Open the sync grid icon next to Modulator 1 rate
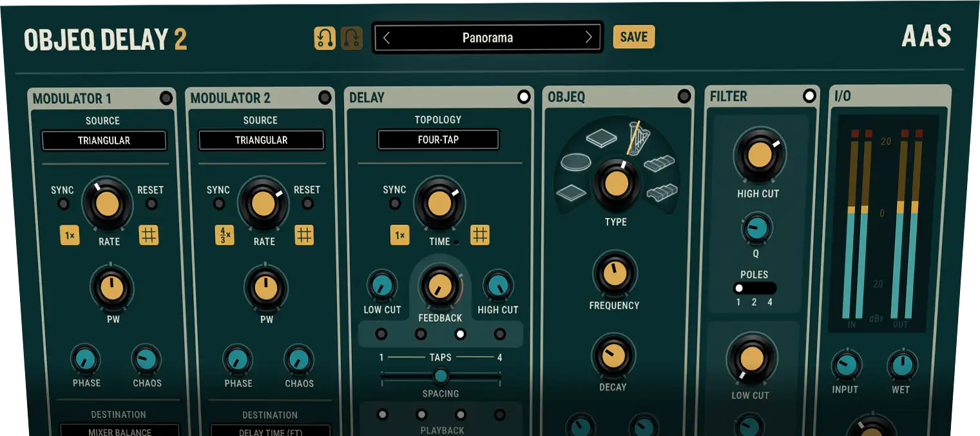This screenshot has height=436, width=980. (x=149, y=235)
